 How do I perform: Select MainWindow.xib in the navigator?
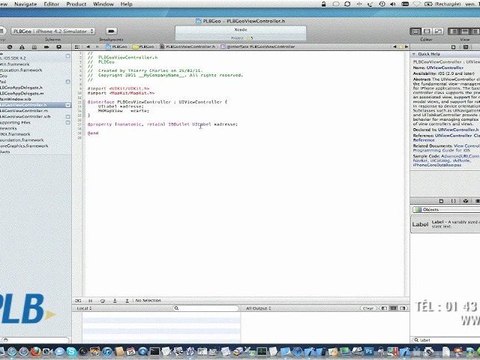[x=16, y=99]
